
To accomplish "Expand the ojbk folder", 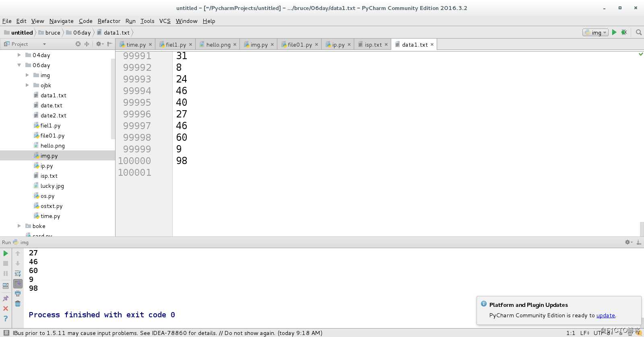I will tap(27, 85).
